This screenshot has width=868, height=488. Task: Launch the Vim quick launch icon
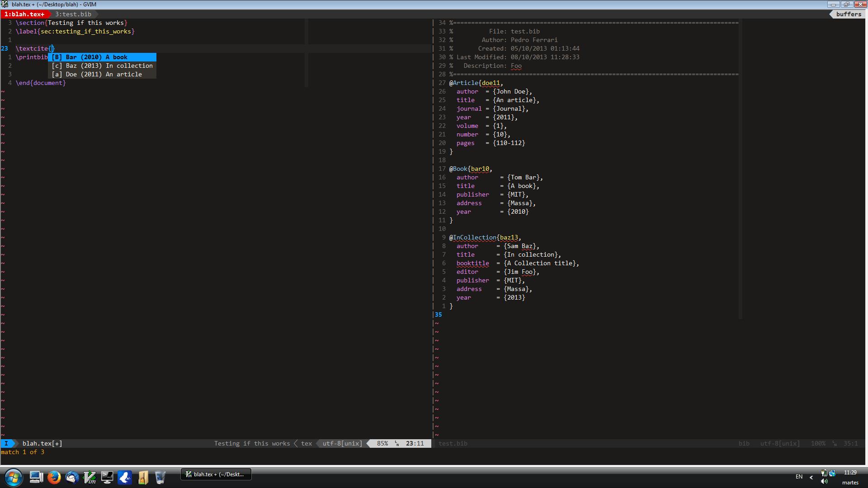point(90,477)
